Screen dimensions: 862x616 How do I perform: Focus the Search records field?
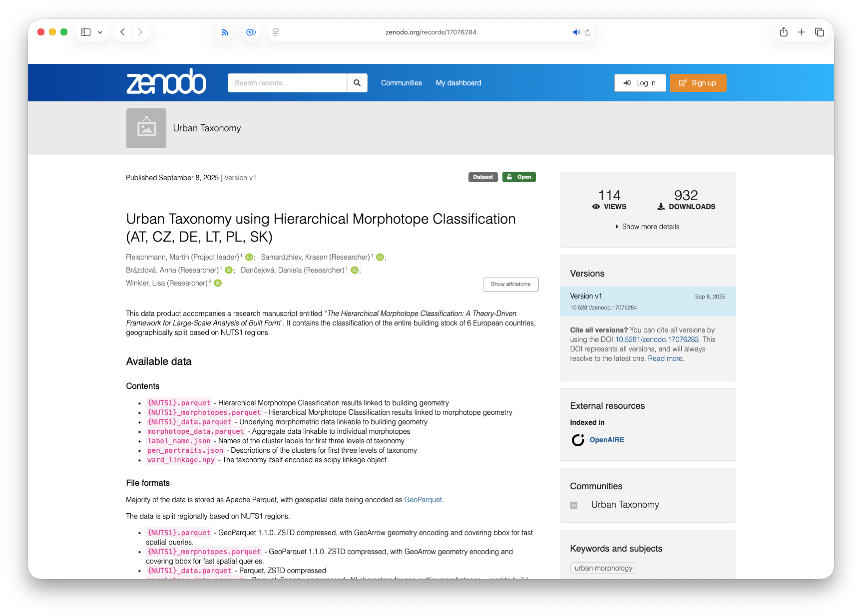(x=287, y=83)
